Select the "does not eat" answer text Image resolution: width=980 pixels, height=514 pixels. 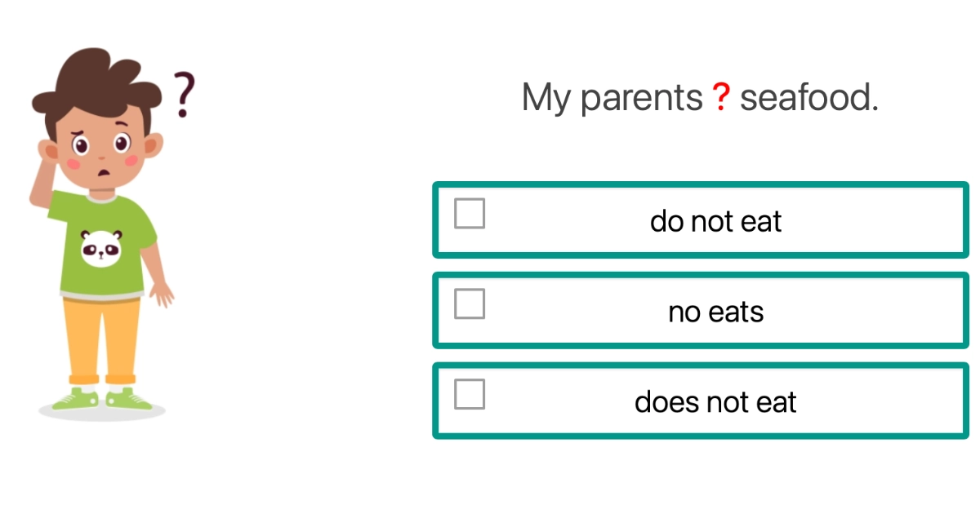(x=715, y=402)
